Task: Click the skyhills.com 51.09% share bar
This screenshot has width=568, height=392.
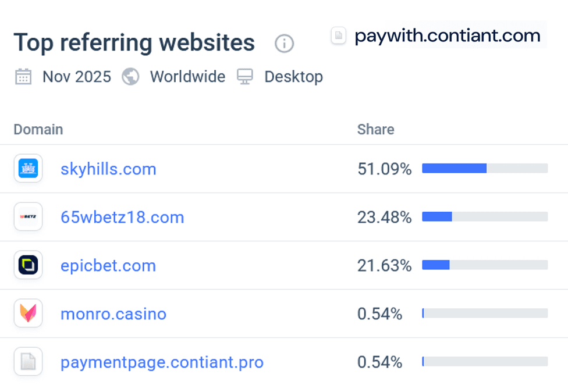Action: [484, 169]
